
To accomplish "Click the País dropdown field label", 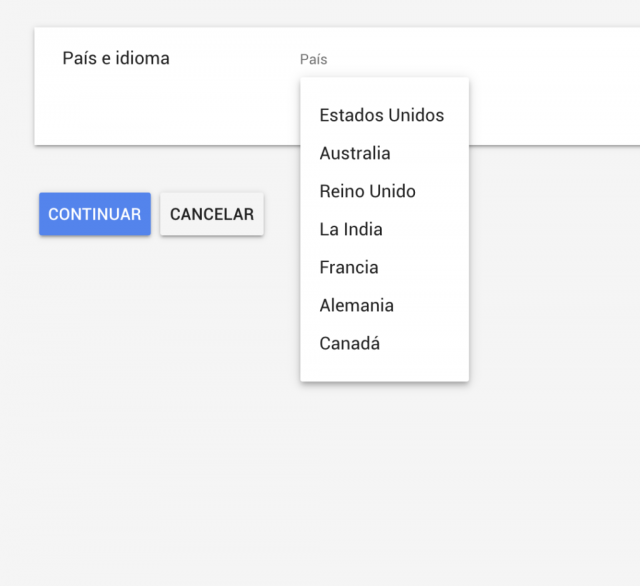I will tap(313, 60).
